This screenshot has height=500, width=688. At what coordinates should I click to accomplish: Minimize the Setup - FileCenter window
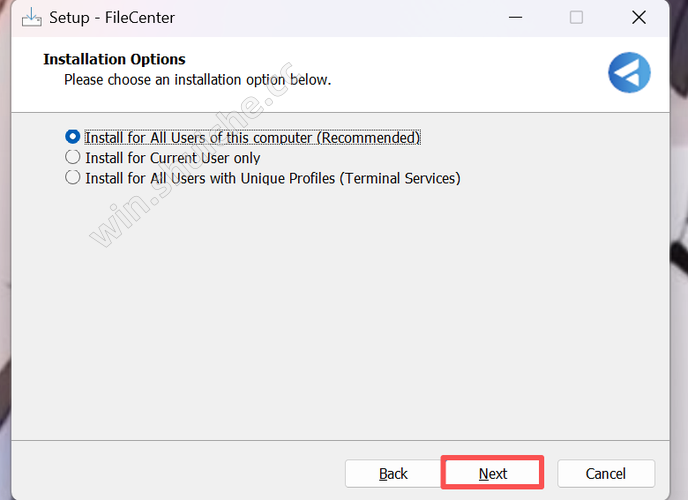click(x=515, y=17)
